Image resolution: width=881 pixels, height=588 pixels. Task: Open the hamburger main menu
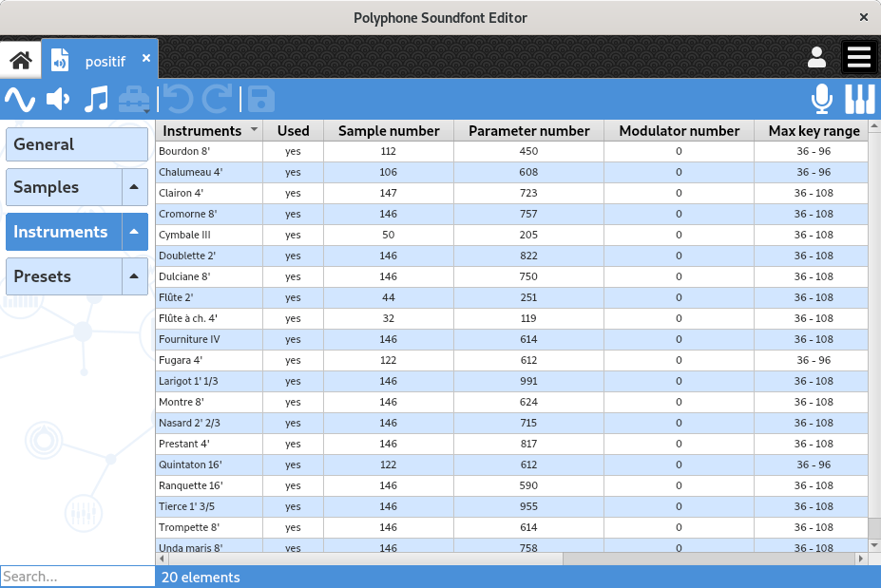pos(859,57)
